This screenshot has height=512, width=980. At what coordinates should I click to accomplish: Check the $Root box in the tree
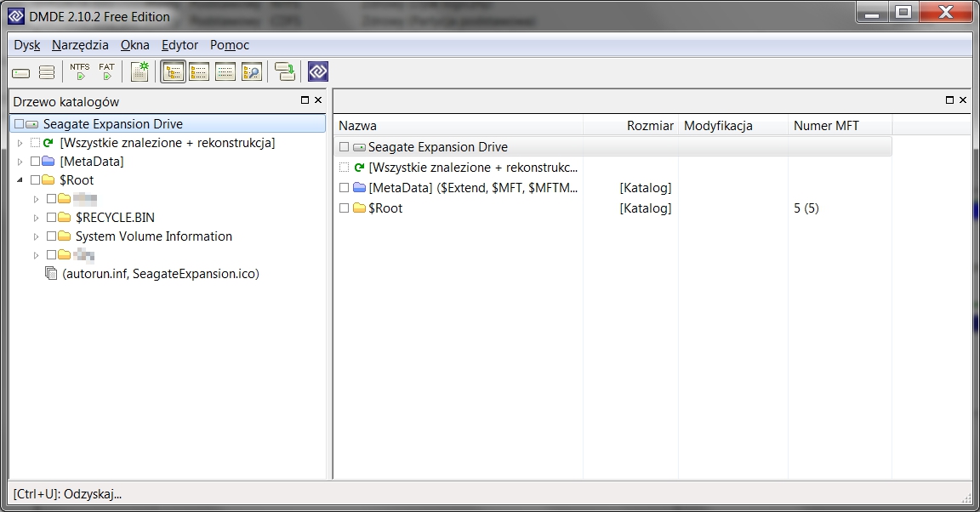[35, 180]
